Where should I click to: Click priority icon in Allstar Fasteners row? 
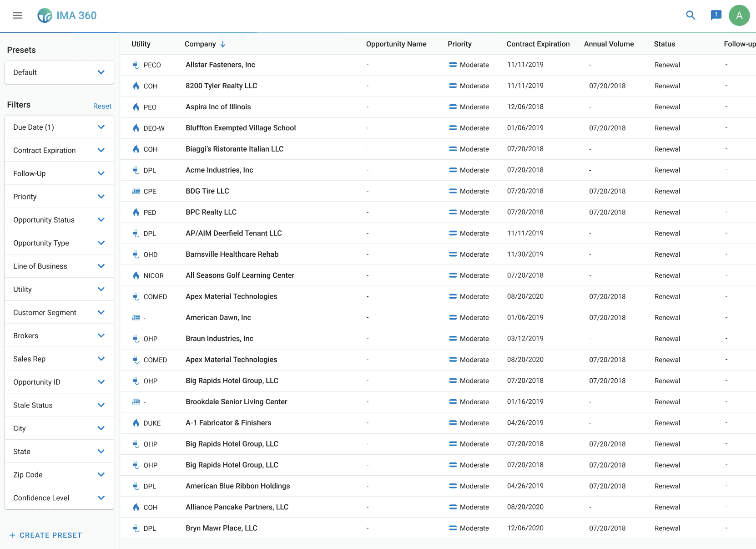click(453, 65)
